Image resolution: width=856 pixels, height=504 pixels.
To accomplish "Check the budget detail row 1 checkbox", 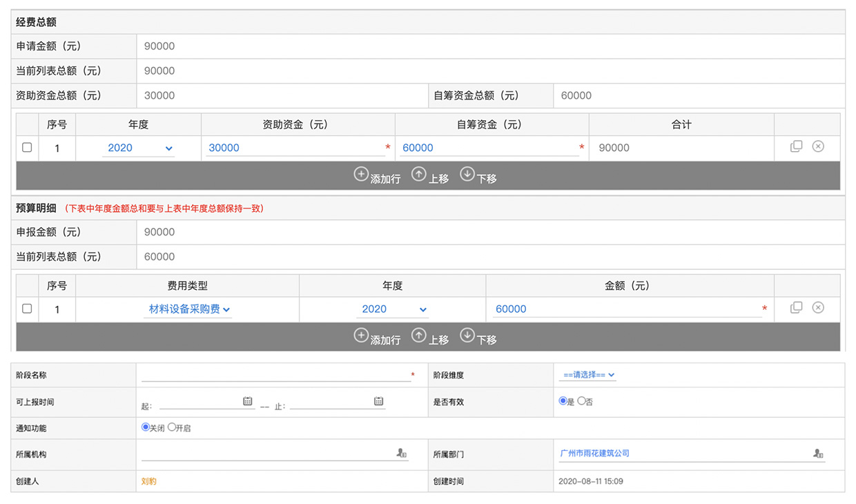I will tap(27, 309).
